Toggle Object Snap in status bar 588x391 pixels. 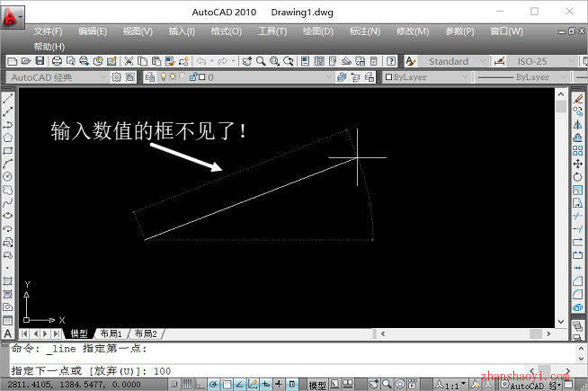coord(227,384)
